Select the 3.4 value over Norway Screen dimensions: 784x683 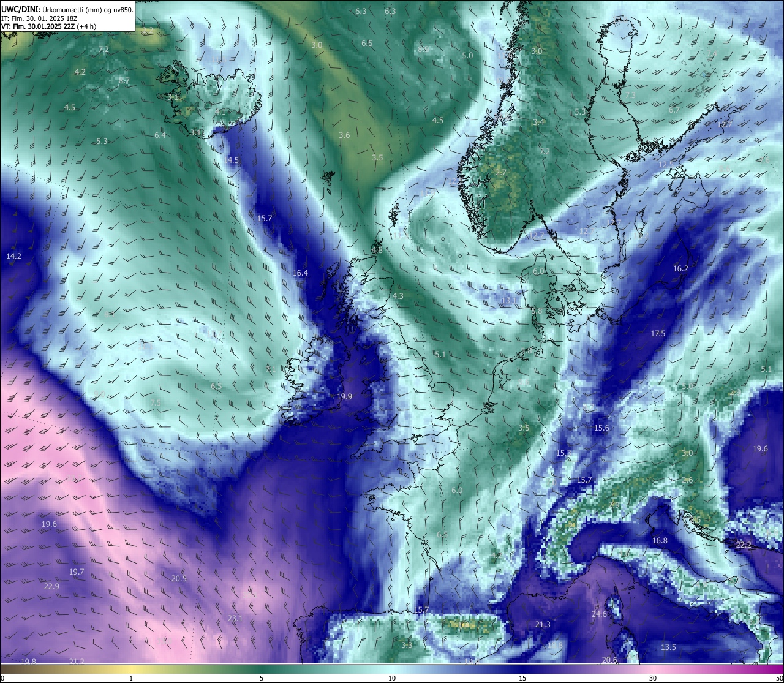tap(538, 123)
